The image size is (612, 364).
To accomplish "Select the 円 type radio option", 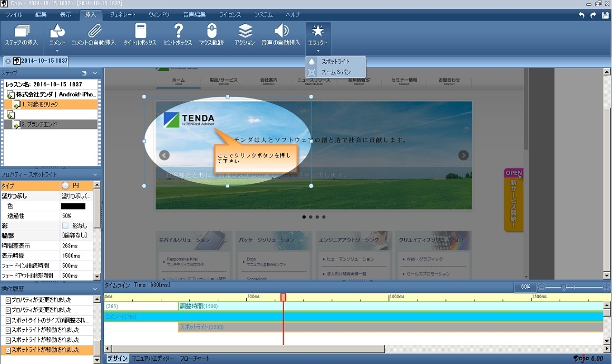I will pyautogui.click(x=65, y=186).
